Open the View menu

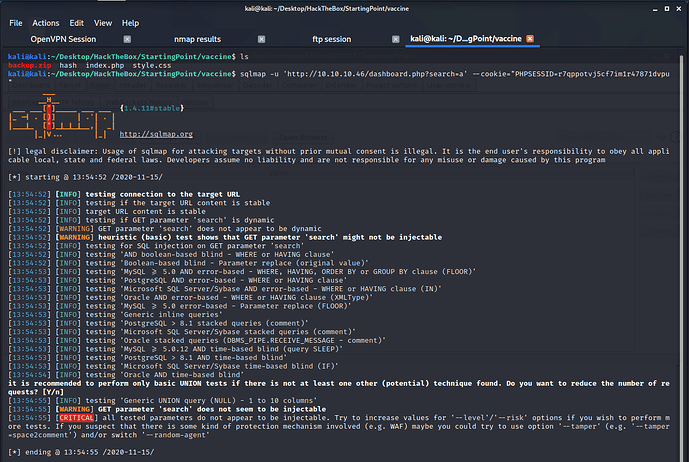coord(103,23)
